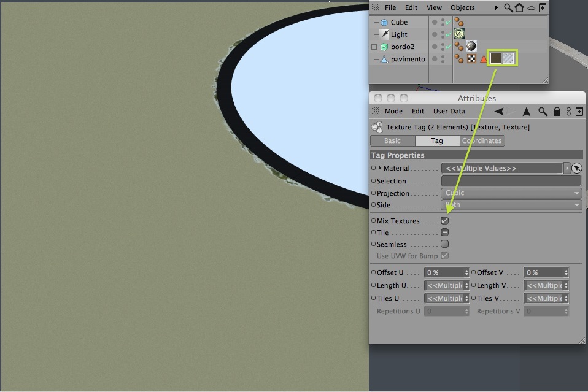This screenshot has height=392, width=588.
Task: Open the Objects menu
Action: coord(462,7)
